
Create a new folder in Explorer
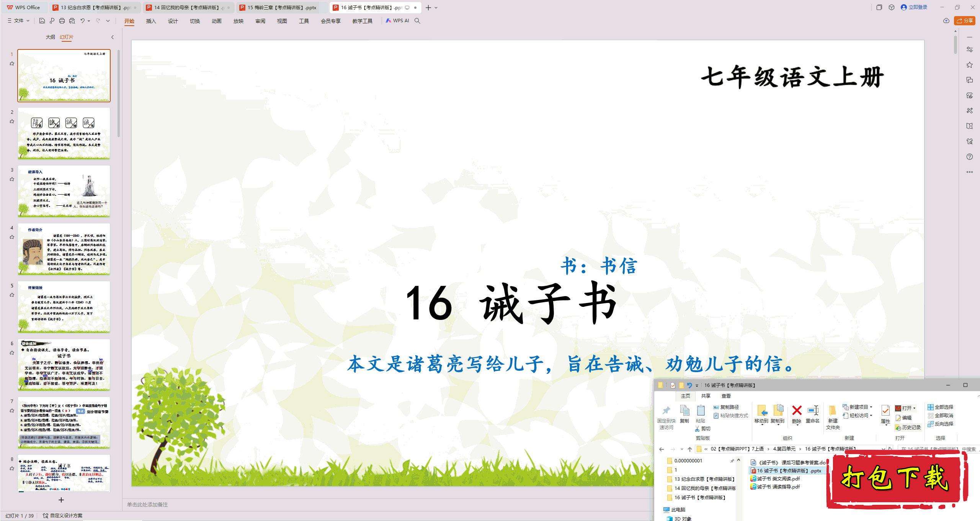[833, 418]
